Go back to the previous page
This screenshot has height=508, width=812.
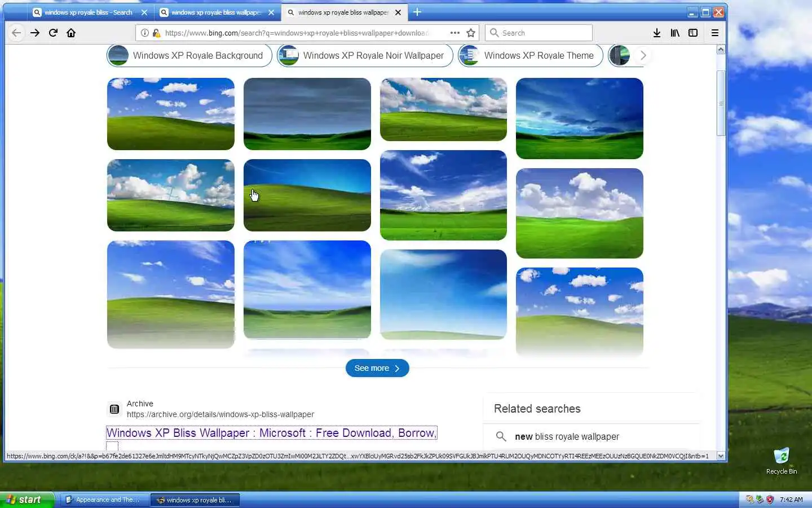[x=16, y=33]
